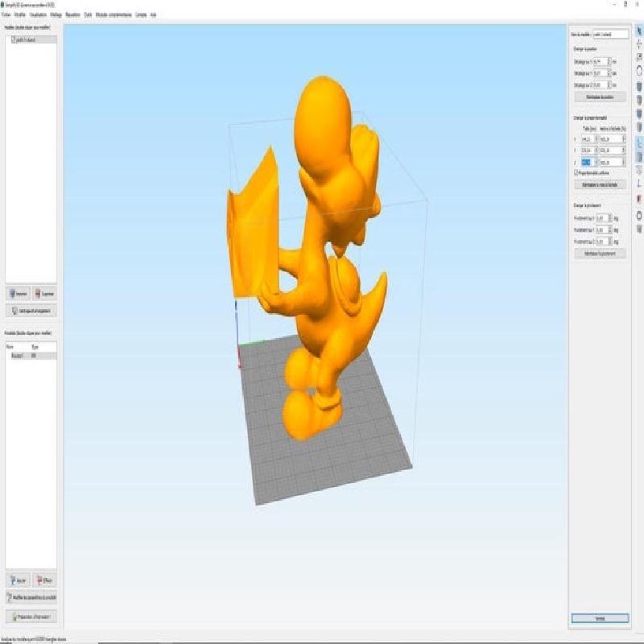Toggle the coordinate axes display
Screen dimensions: 644x644
coord(639,143)
